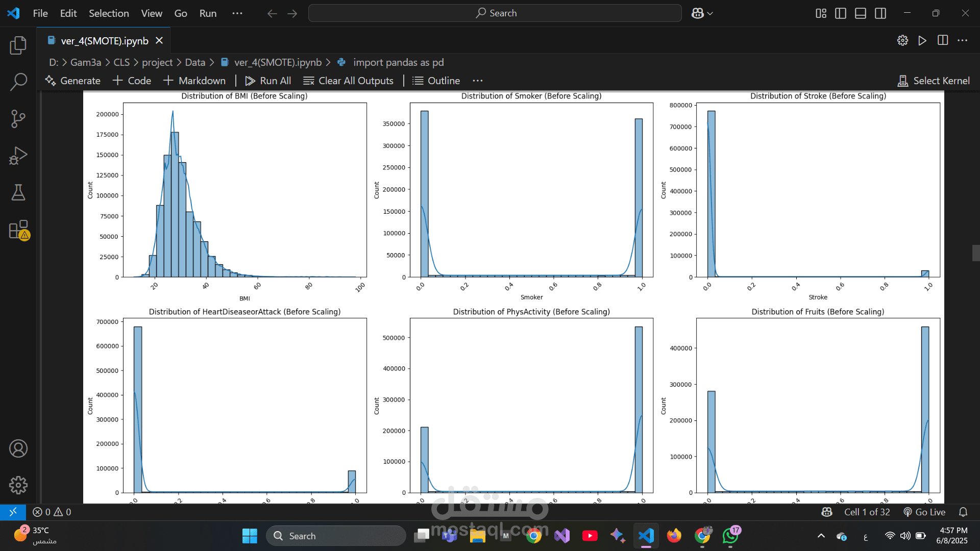Click the Manage gear in activity bar
Viewport: 980px width, 551px height.
click(18, 485)
